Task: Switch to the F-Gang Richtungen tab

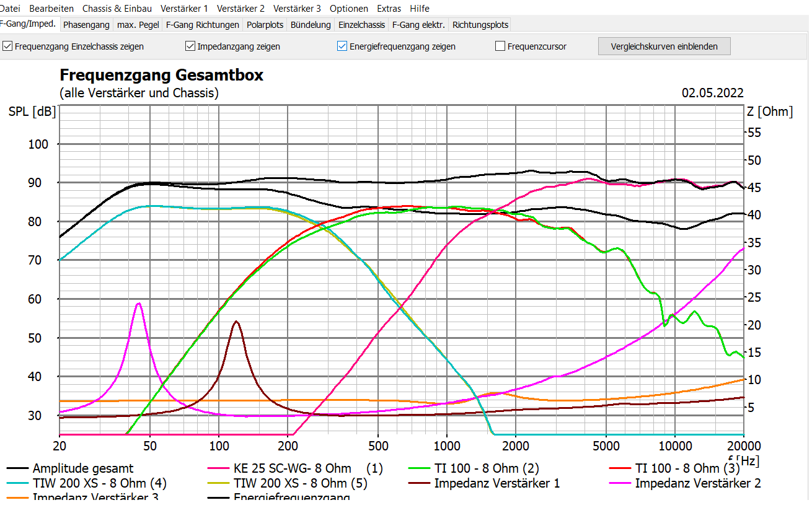Action: 203,25
